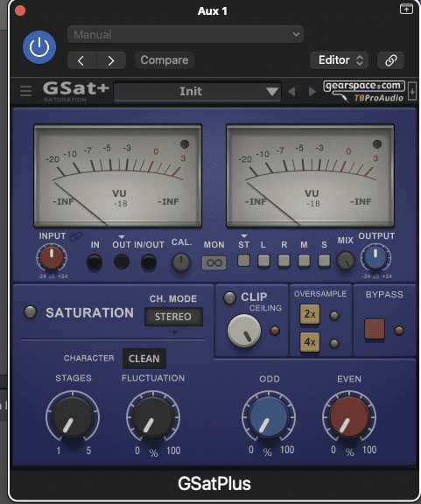Select the R monitor channel button
Viewport: 421px width, 504px height.
coord(284,261)
